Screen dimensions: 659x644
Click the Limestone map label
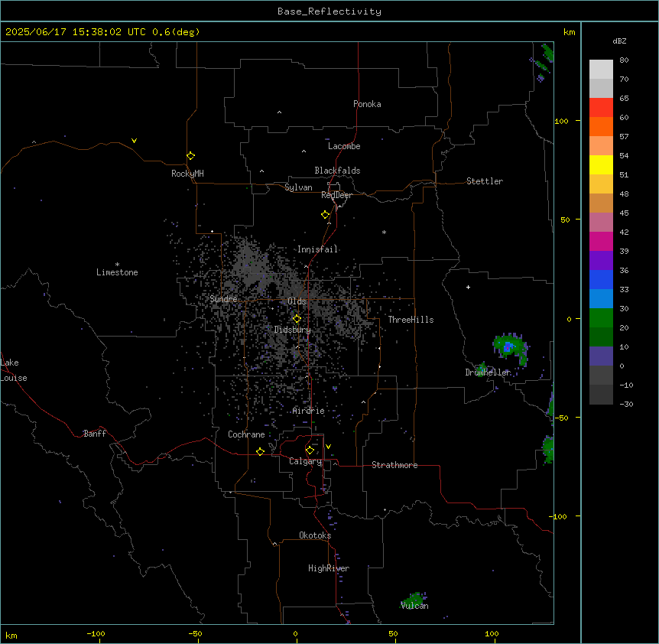tap(117, 272)
